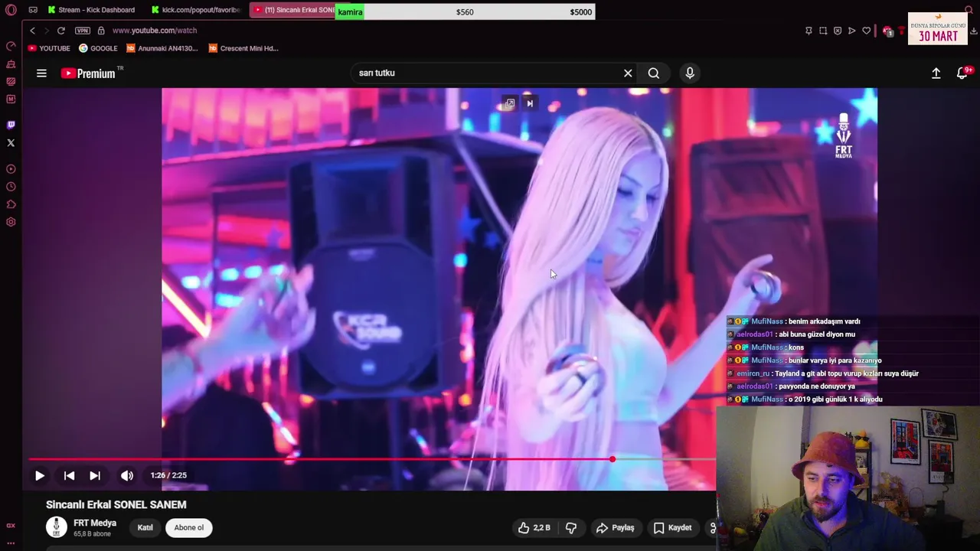Seek using the red progress bar handle
Image resolution: width=980 pixels, height=551 pixels.
(612, 459)
